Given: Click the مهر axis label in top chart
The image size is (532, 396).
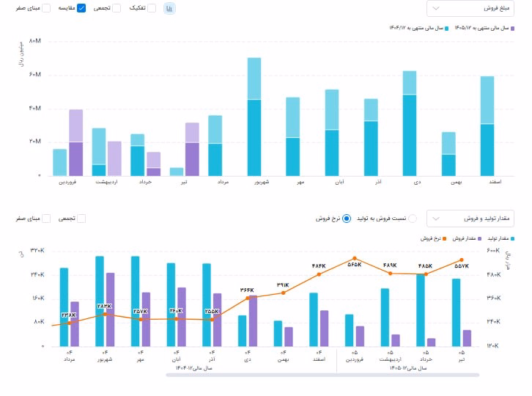Looking at the screenshot, I should pyautogui.click(x=300, y=182).
